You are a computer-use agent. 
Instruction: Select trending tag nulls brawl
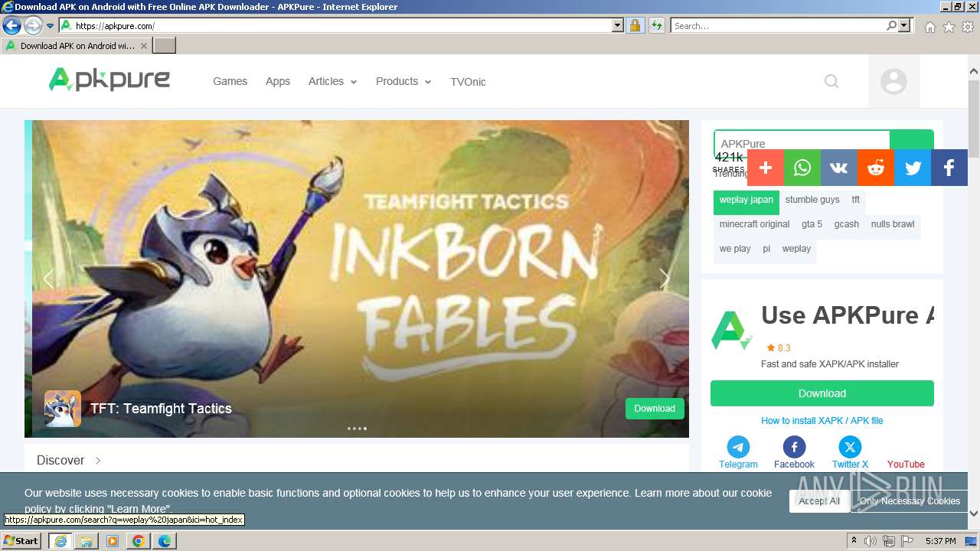893,225
